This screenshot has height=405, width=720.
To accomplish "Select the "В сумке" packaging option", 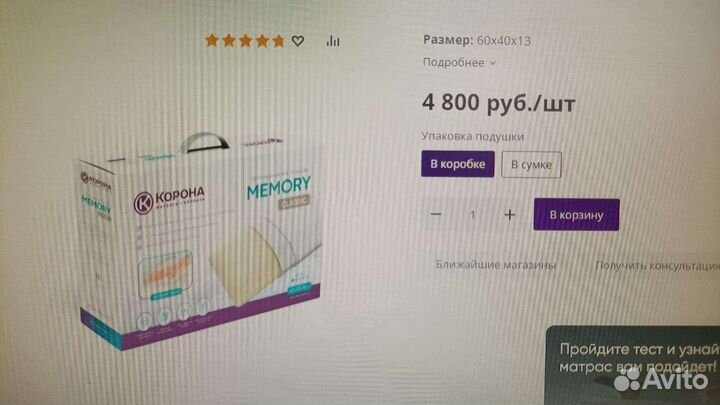I will (x=531, y=164).
